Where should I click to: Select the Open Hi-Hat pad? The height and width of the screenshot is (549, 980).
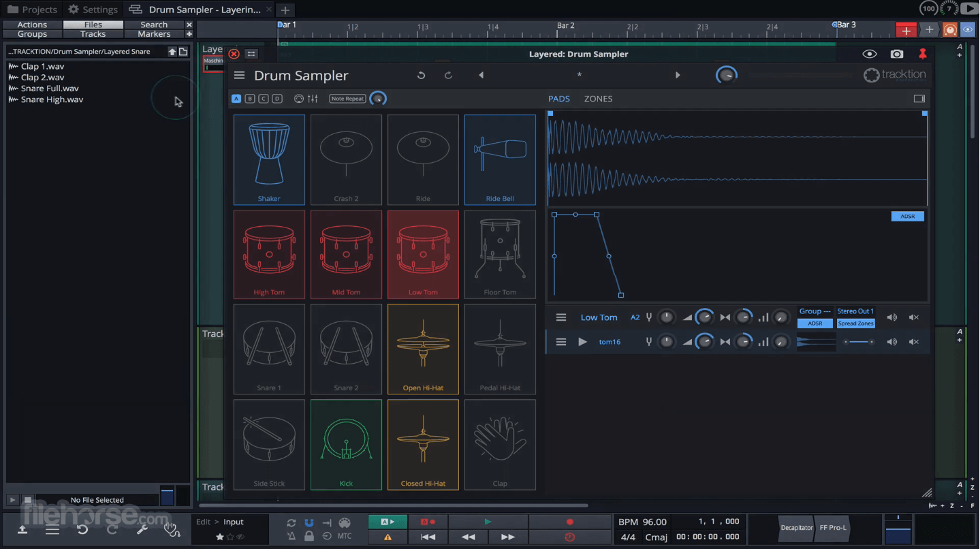point(423,349)
